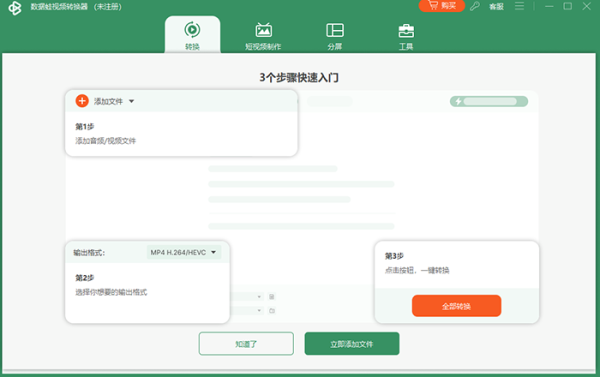
Task: Click the 输出格式 label
Action: coord(89,253)
